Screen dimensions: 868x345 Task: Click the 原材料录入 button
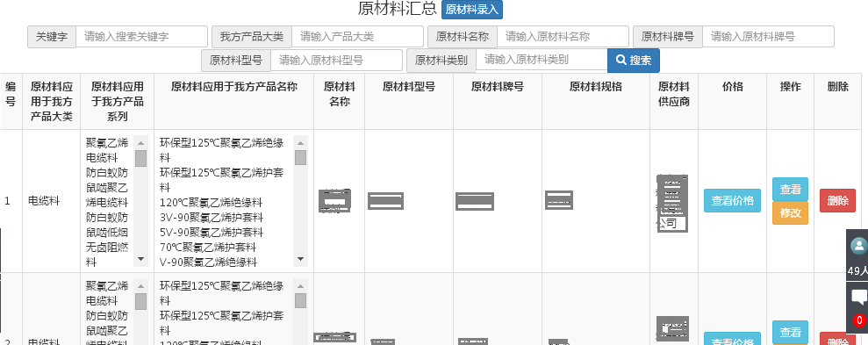(x=472, y=10)
